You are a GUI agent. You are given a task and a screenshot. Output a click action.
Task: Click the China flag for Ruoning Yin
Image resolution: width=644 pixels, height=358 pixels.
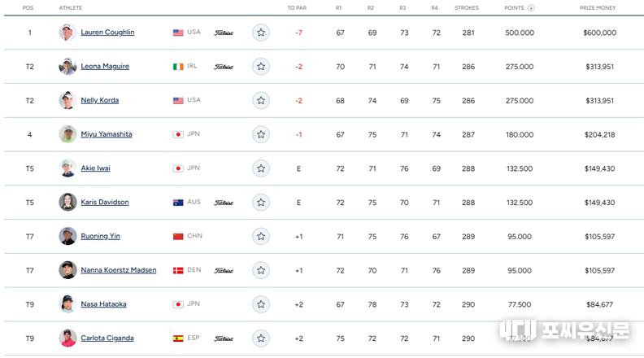(x=178, y=236)
